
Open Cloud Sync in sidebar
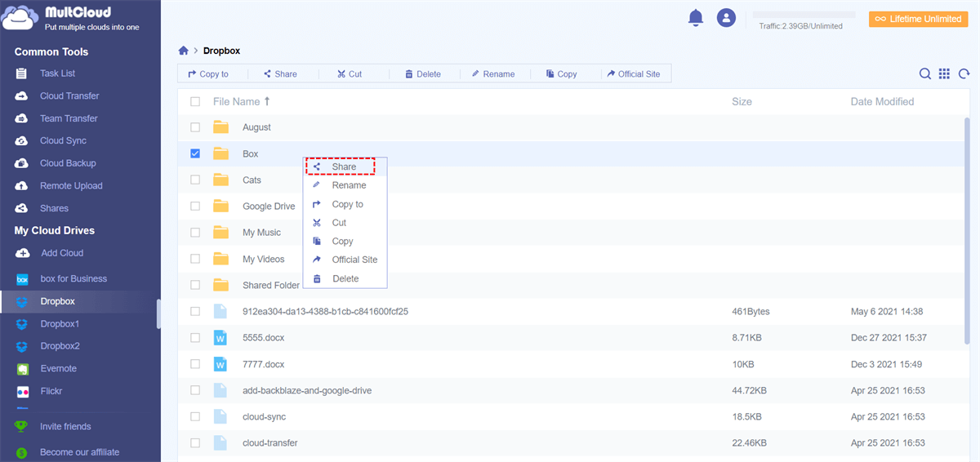pyautogui.click(x=63, y=140)
